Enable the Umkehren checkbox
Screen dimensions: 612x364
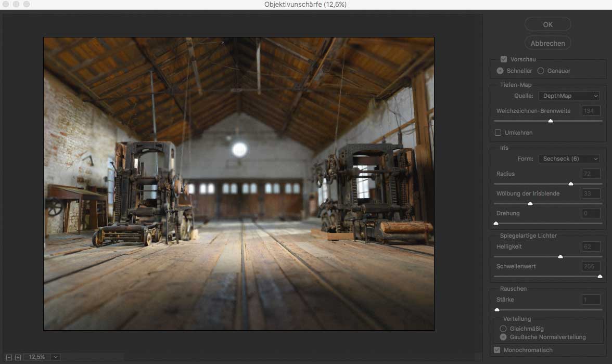tap(498, 133)
